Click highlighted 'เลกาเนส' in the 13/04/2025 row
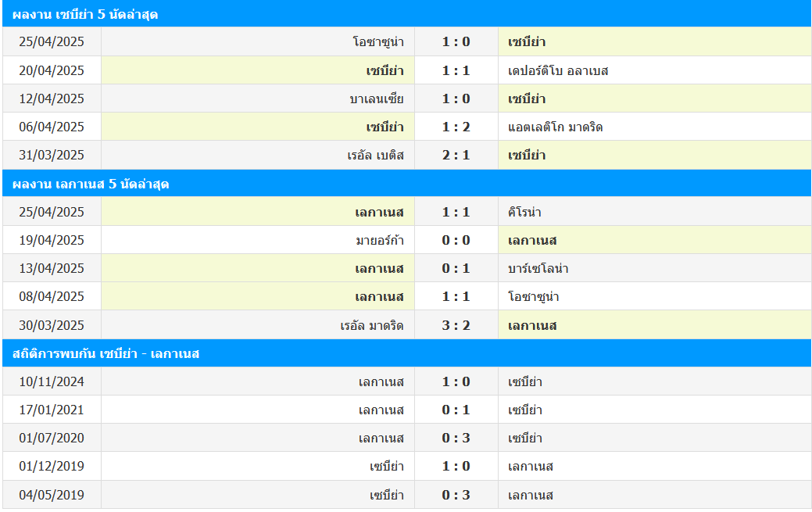The width and height of the screenshot is (812, 512). click(379, 268)
